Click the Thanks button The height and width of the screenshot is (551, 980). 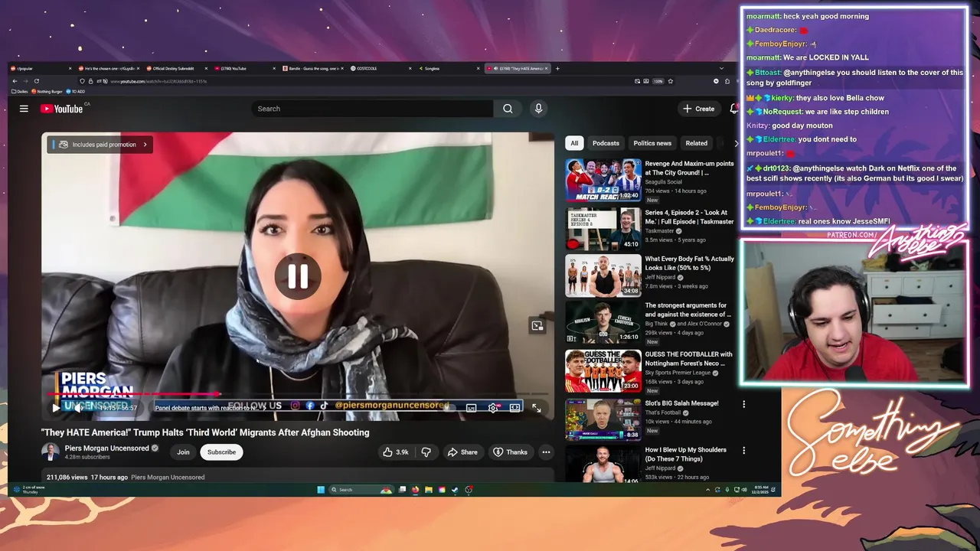coord(510,452)
